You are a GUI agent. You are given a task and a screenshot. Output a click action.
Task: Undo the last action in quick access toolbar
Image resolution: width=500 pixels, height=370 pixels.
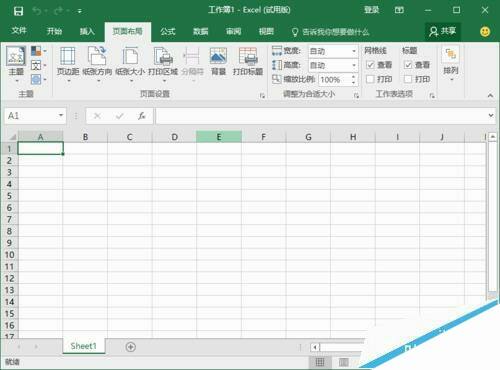36,11
